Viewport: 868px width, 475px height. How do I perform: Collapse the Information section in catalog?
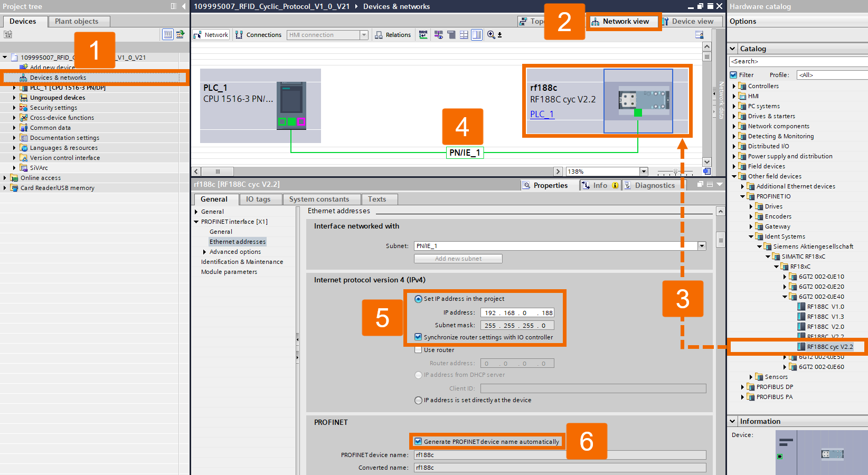[x=732, y=421]
